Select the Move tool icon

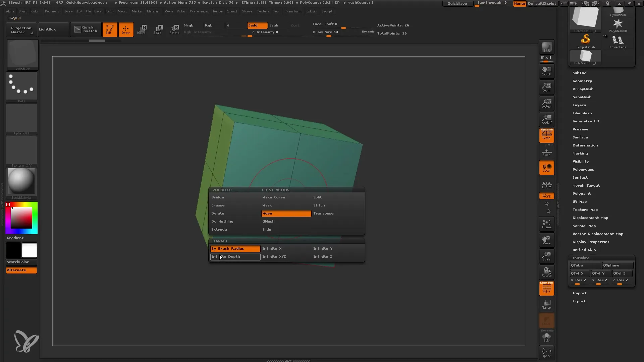pyautogui.click(x=142, y=28)
